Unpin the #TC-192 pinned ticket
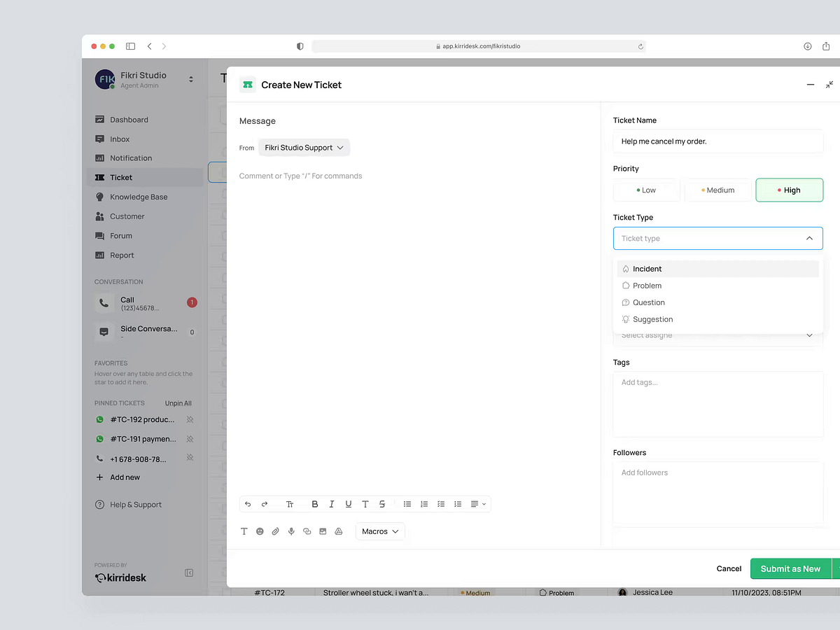840x630 pixels. point(190,419)
